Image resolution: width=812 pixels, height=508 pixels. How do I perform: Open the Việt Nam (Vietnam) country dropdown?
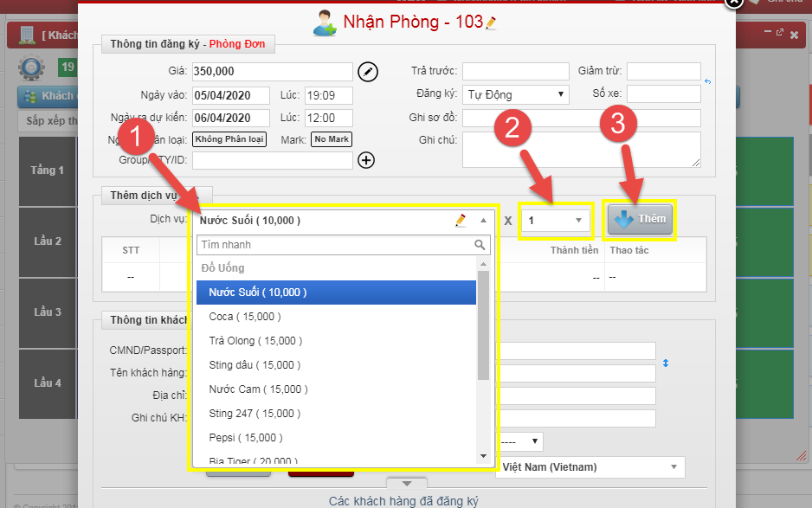click(590, 467)
